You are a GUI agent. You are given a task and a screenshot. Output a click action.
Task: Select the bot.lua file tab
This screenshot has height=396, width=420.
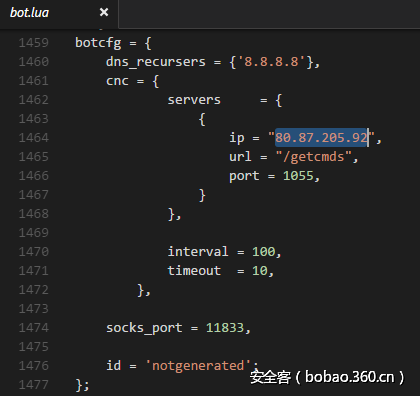29,13
